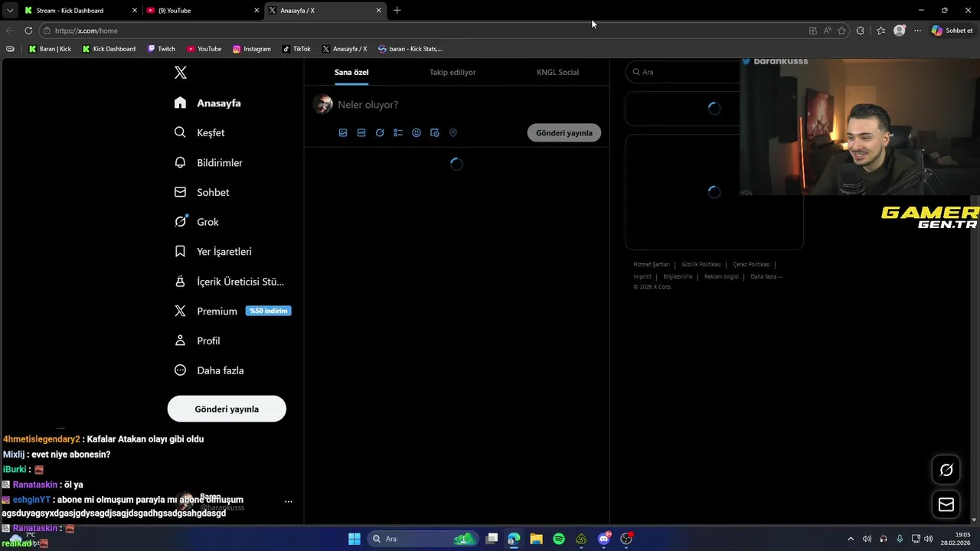Screen dimensions: 980x551
Task: Show hidden system tray icons
Action: (850, 539)
